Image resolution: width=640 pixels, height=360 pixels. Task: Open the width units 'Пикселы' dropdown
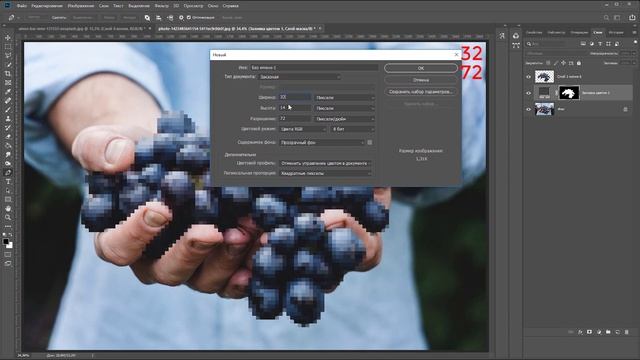tap(344, 98)
